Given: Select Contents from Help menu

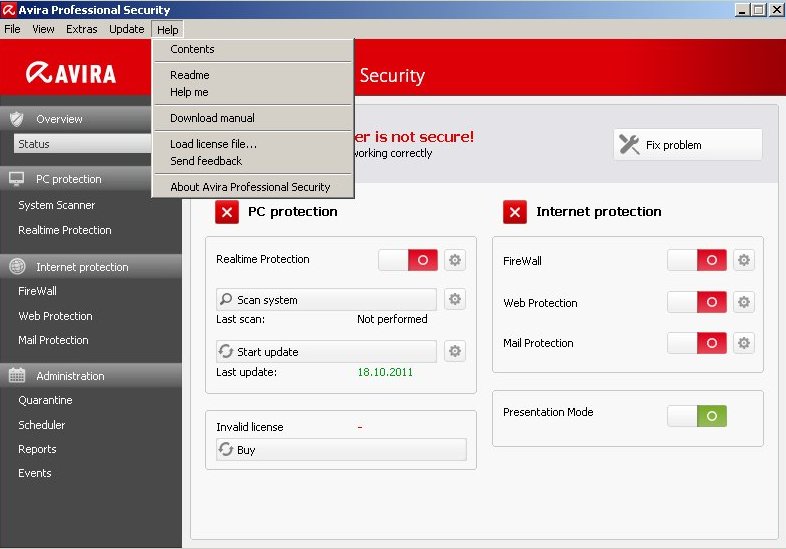Looking at the screenshot, I should [253, 49].
